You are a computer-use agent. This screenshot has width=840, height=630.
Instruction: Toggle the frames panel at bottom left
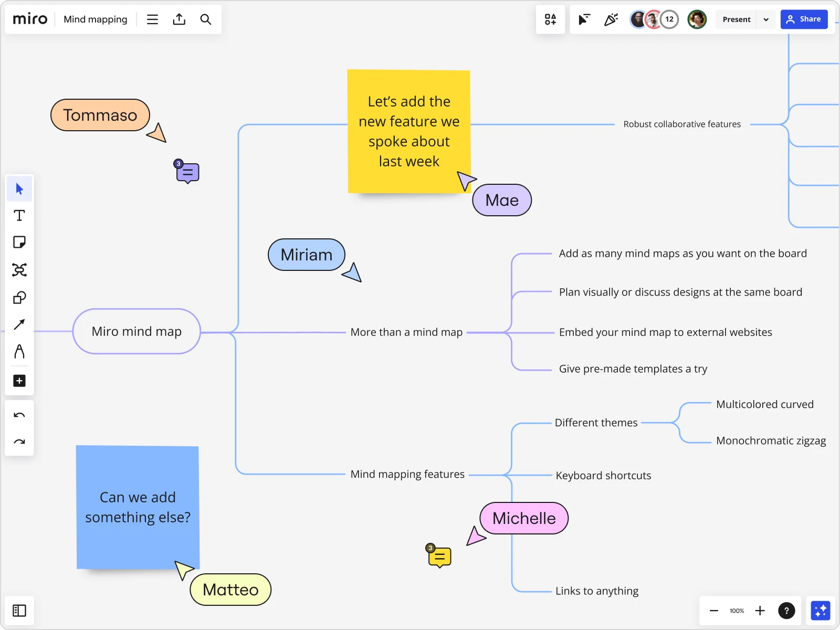pos(19,611)
